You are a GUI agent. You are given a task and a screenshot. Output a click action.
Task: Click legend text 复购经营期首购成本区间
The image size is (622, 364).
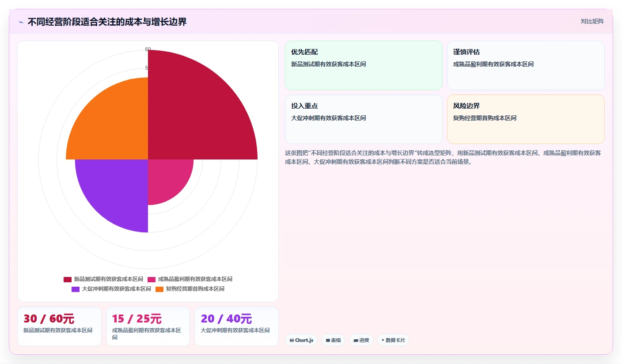(x=195, y=289)
